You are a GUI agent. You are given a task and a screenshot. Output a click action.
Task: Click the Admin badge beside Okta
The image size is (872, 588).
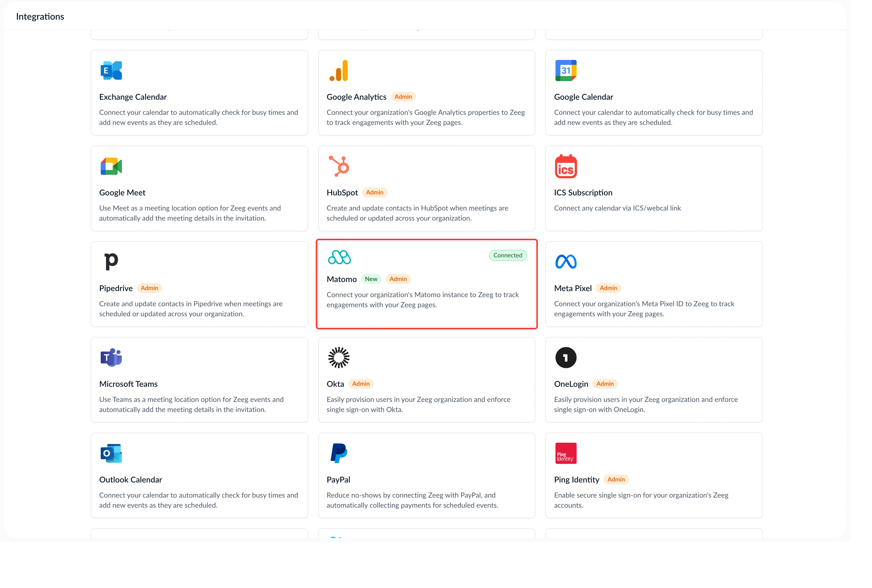[361, 384]
